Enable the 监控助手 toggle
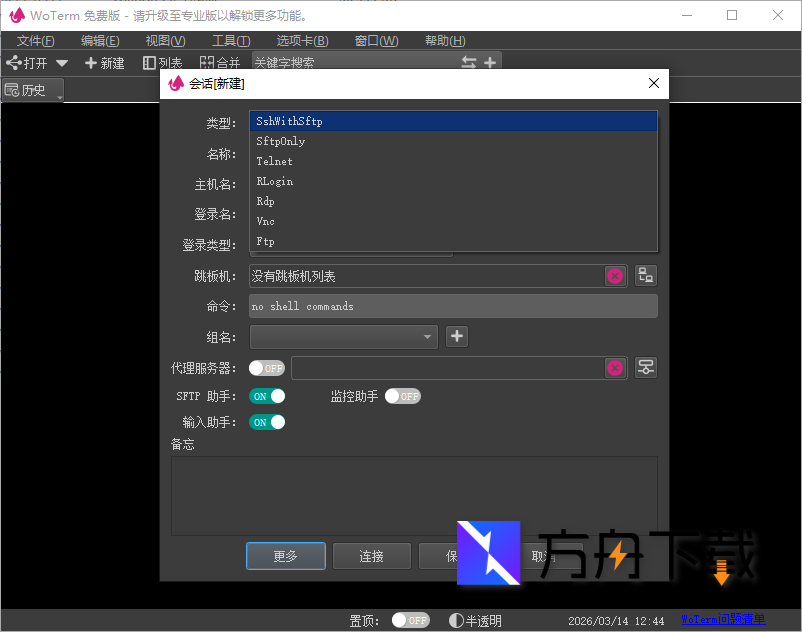The height and width of the screenshot is (632, 802). point(404,396)
